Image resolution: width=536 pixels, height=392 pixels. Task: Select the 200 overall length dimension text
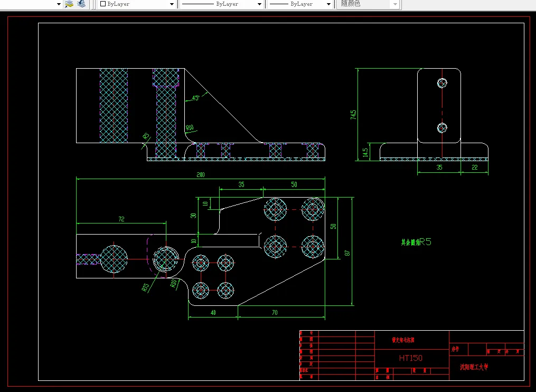tap(201, 174)
